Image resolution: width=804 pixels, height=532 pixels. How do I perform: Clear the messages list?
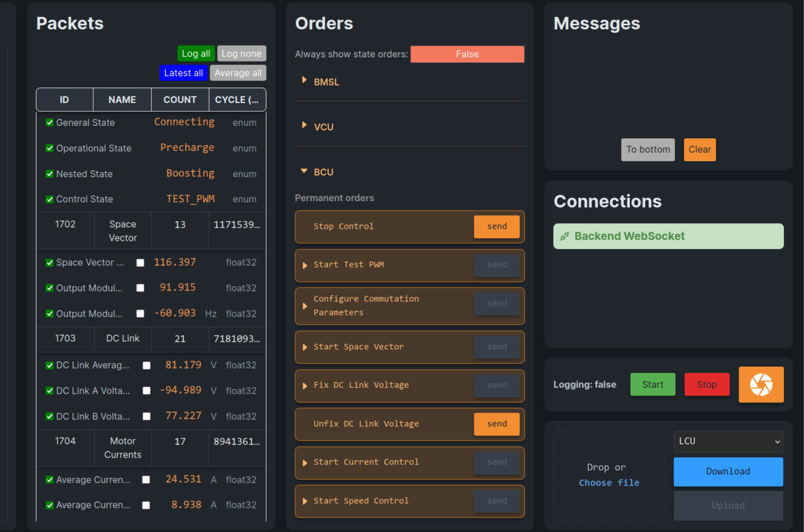[x=699, y=149]
